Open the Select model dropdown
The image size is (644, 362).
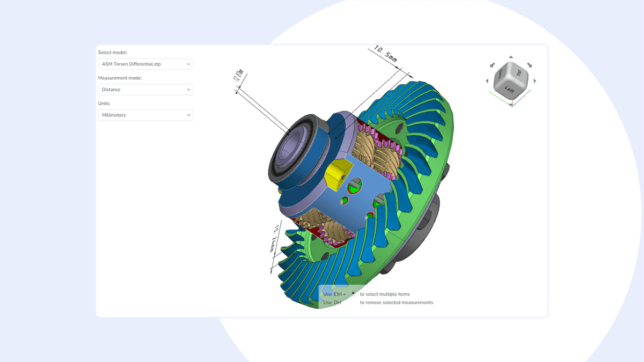pos(145,64)
